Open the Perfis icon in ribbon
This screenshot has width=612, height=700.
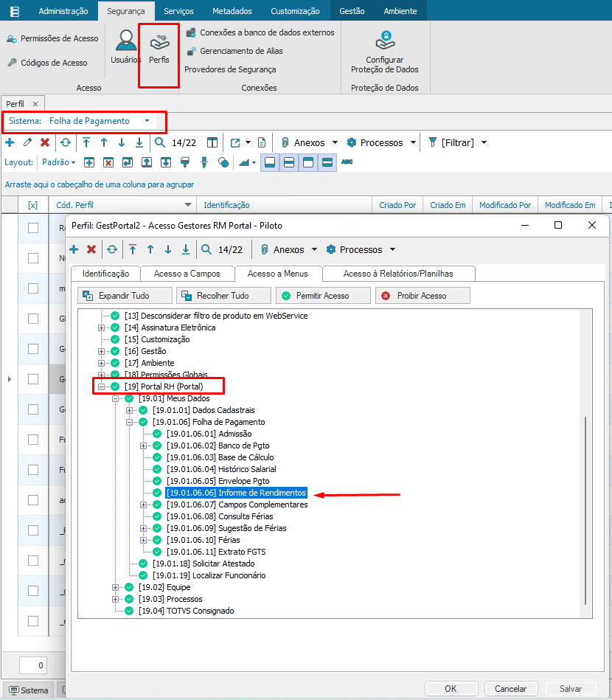(159, 49)
